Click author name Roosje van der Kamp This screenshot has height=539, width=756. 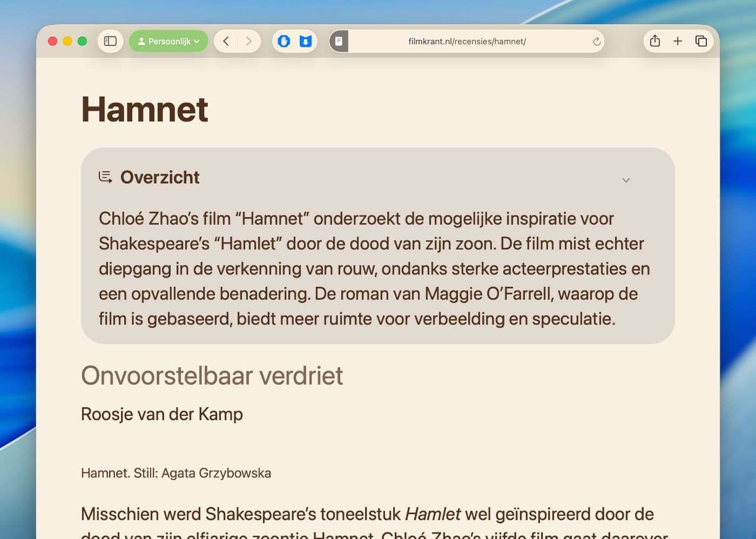(x=162, y=414)
